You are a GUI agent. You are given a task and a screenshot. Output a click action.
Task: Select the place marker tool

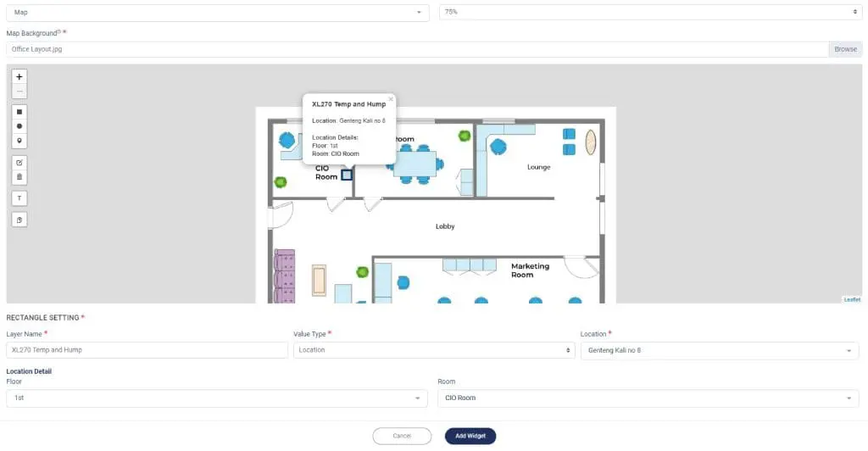(x=19, y=140)
